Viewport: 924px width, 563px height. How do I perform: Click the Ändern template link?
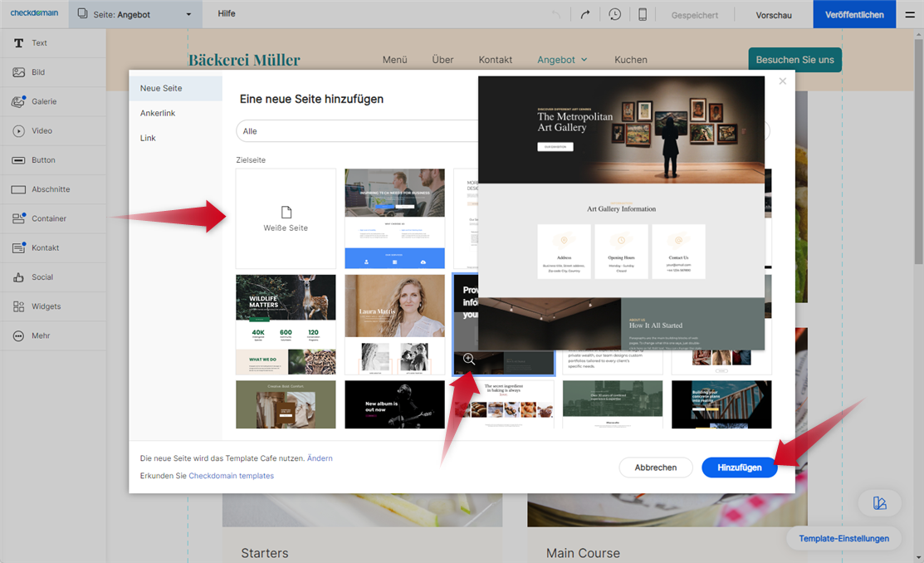tap(320, 458)
